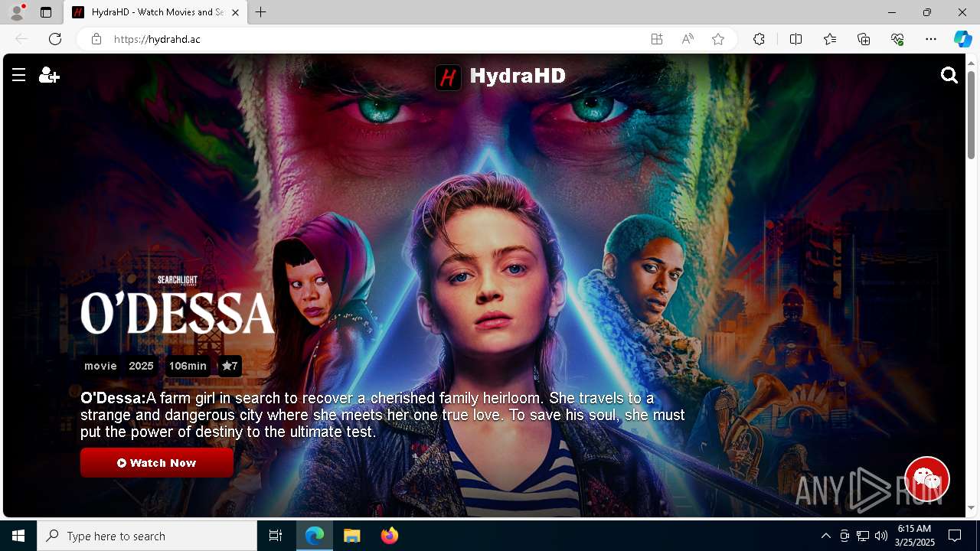Open File Explorer from the taskbar

coord(352,536)
